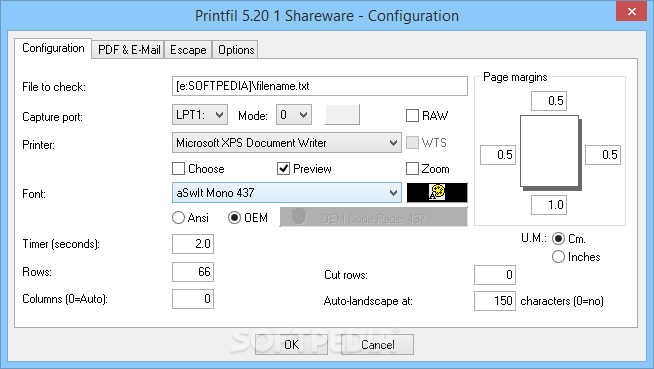Click the Timer seconds field

(193, 244)
